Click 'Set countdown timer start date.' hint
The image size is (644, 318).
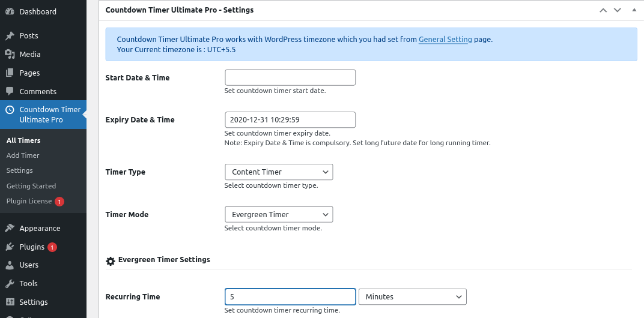point(275,91)
